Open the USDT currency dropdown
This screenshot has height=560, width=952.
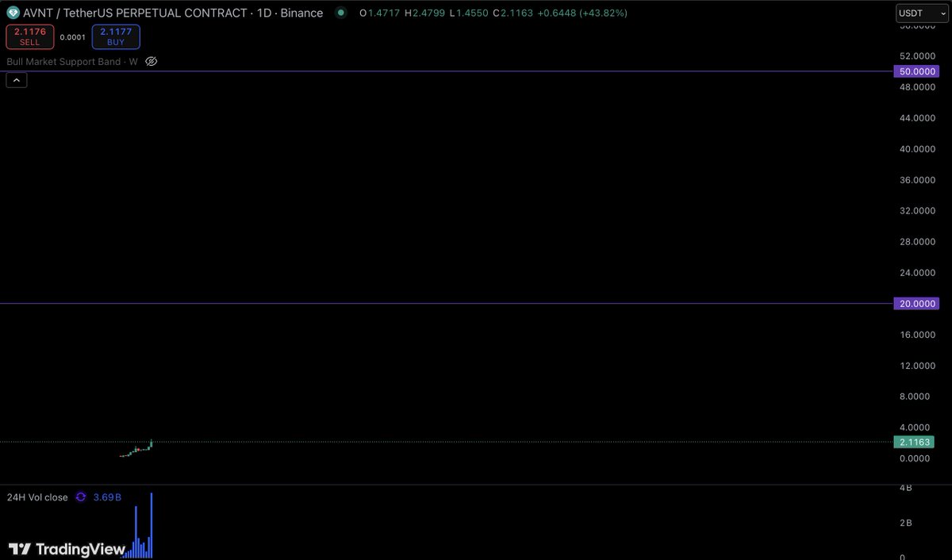(x=920, y=13)
